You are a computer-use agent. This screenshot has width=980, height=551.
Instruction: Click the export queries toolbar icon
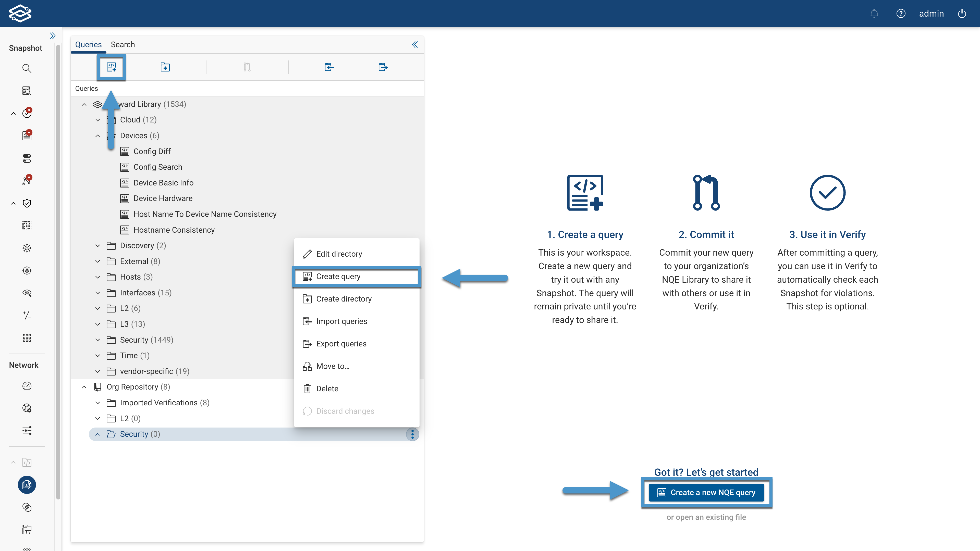tap(383, 67)
